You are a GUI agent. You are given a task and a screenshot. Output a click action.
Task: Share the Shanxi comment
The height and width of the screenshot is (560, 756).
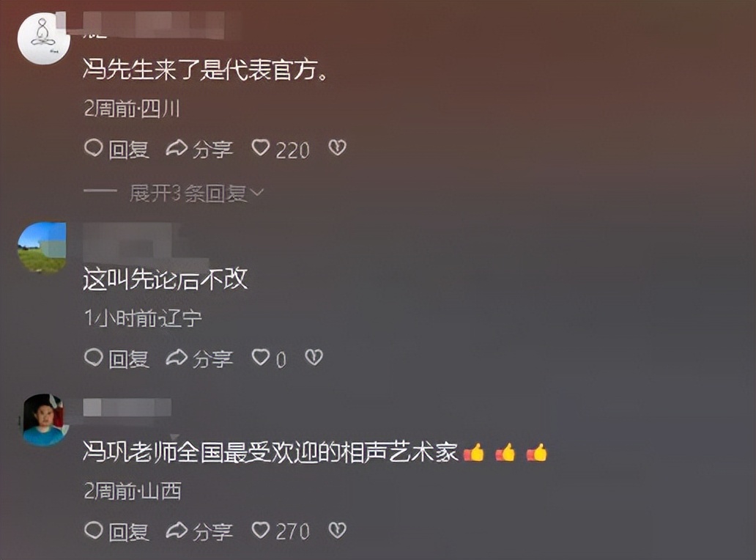coord(199,531)
